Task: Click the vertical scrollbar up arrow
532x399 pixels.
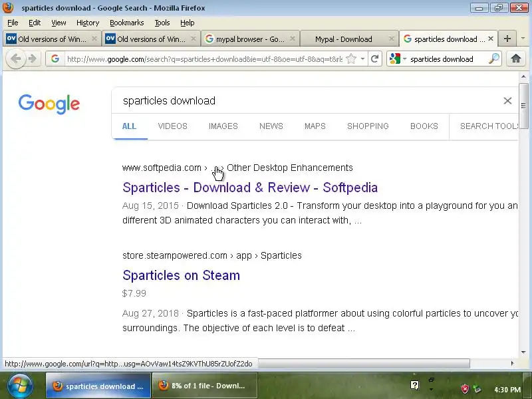Action: click(523, 76)
